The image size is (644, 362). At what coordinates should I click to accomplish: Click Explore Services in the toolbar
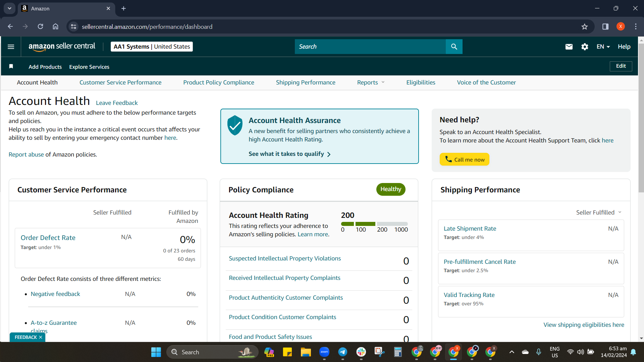coord(89,67)
